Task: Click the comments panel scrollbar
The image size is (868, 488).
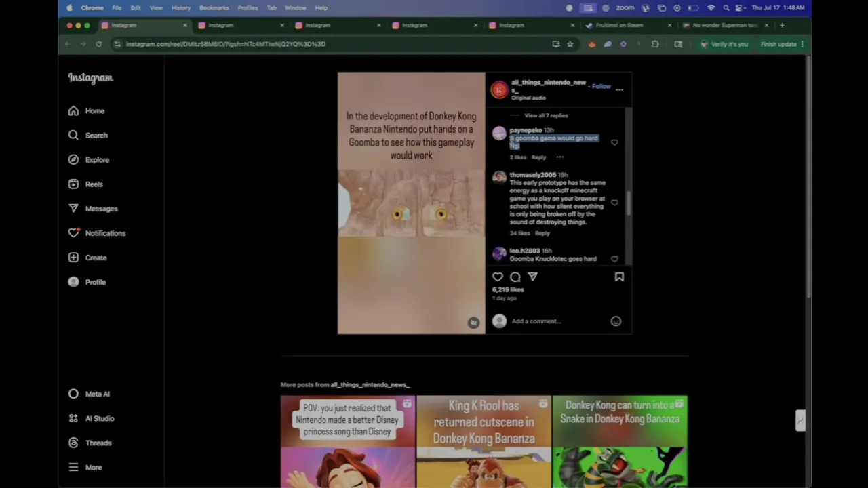Action: tap(629, 203)
